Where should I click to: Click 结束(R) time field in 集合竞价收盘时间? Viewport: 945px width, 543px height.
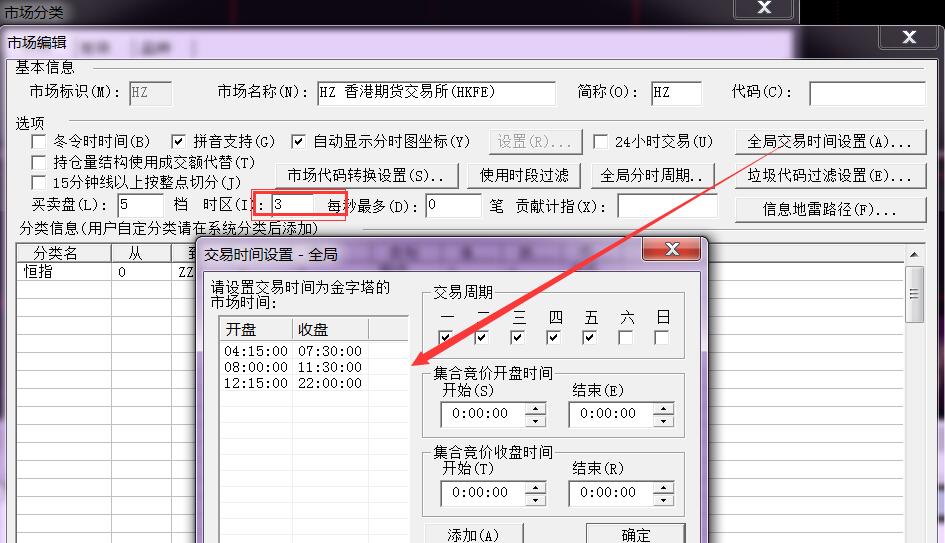tap(611, 493)
